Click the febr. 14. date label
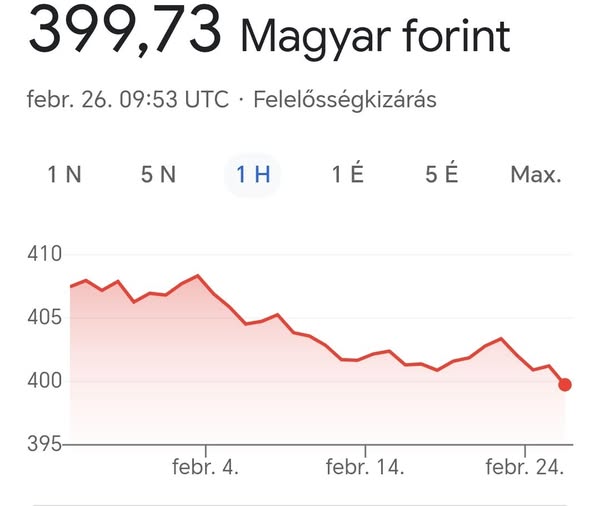The height and width of the screenshot is (506, 600). [365, 467]
